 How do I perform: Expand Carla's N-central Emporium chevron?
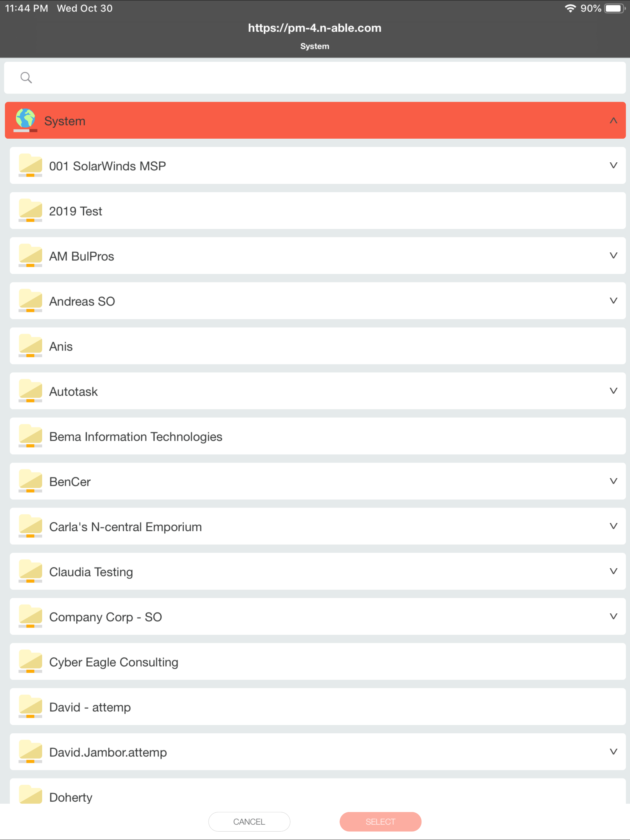click(613, 526)
